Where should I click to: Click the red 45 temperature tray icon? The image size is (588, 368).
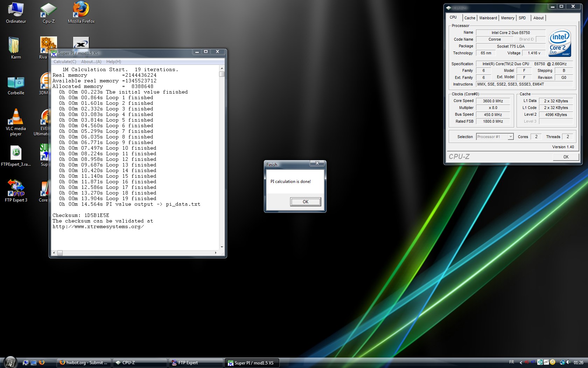click(526, 362)
